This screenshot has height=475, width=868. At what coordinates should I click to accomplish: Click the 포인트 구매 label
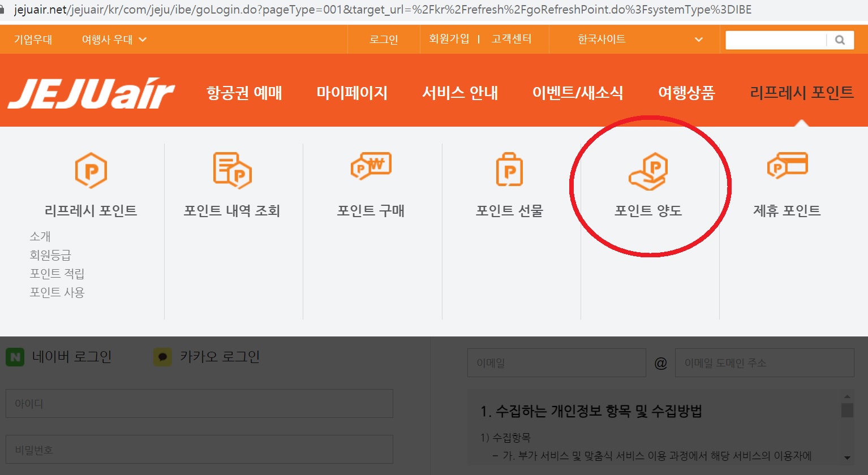371,211
